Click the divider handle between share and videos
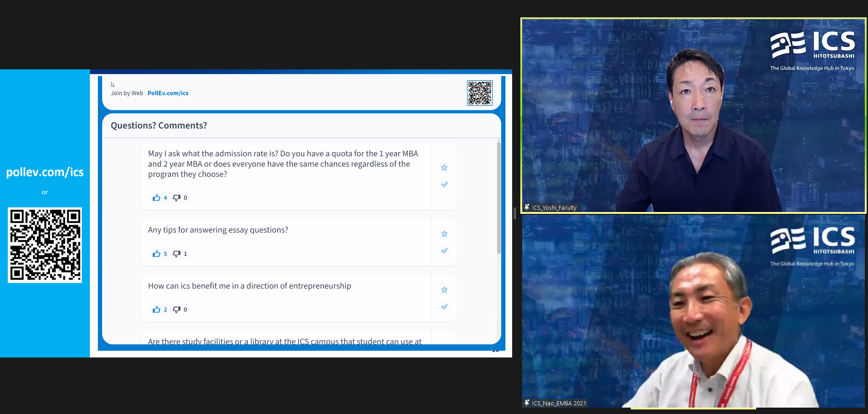The height and width of the screenshot is (414, 868). pos(515,213)
